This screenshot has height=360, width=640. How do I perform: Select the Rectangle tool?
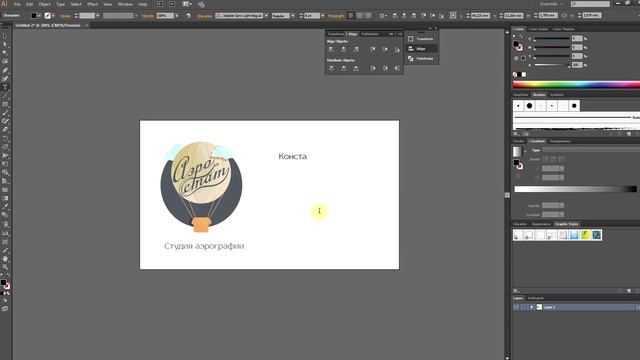5,104
